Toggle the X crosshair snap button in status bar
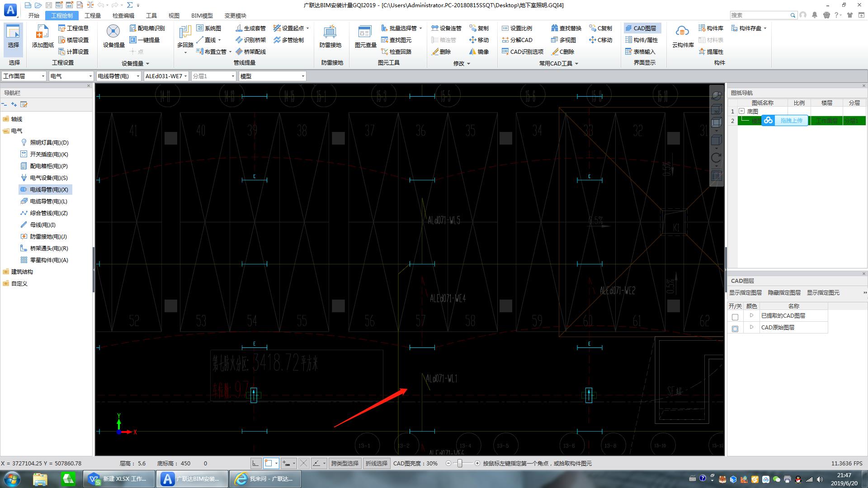868x488 pixels. click(x=304, y=463)
